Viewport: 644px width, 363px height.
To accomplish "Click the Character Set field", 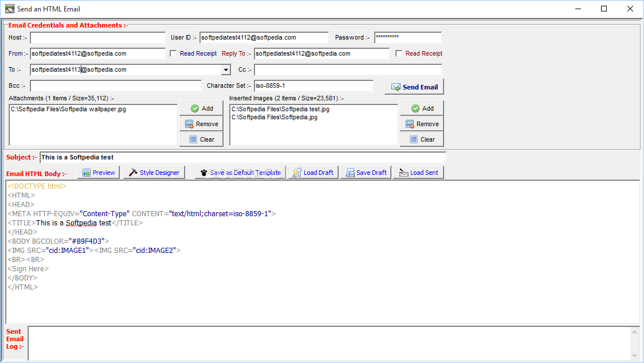I will coord(314,86).
